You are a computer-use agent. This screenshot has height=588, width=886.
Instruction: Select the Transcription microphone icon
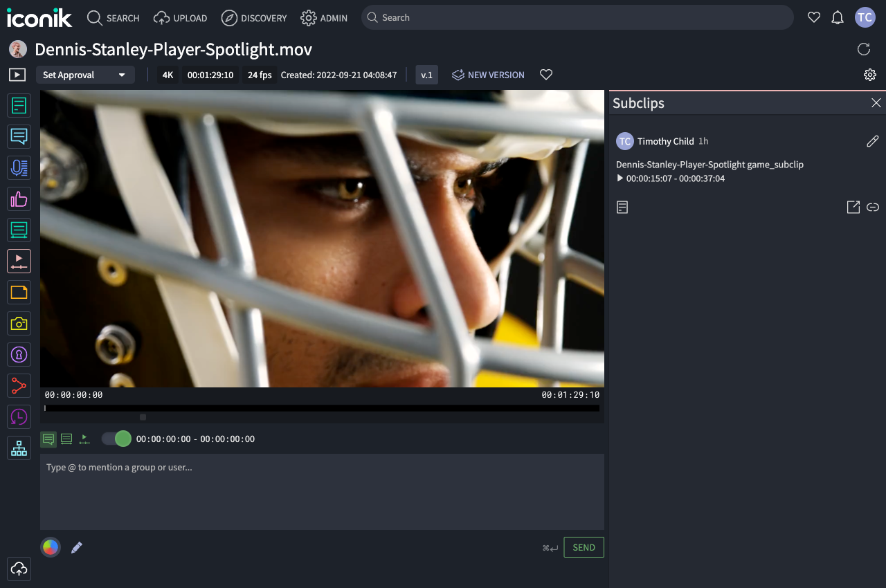[19, 167]
